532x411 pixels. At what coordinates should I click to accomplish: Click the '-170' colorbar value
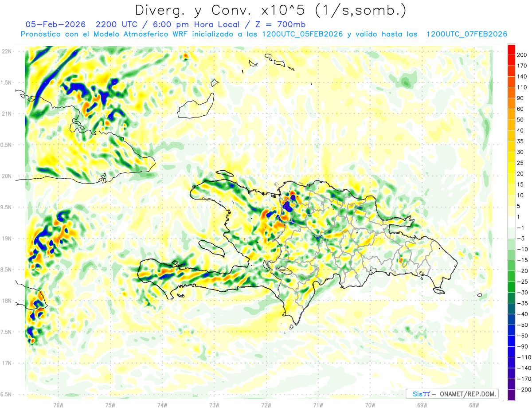523,379
